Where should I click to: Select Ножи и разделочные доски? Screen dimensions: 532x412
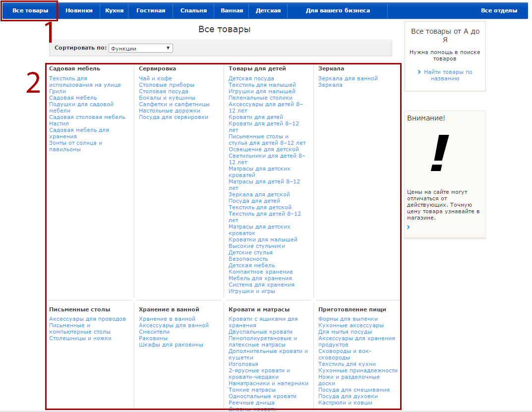click(x=349, y=380)
